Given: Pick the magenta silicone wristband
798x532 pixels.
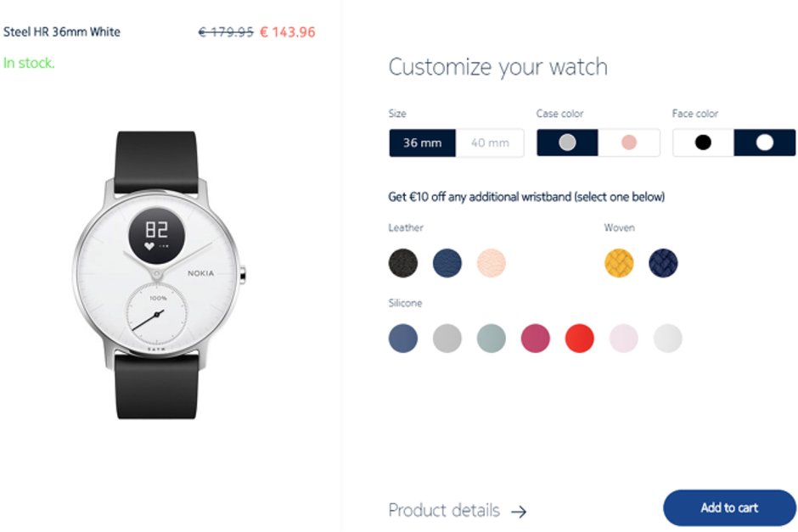Looking at the screenshot, I should [536, 339].
